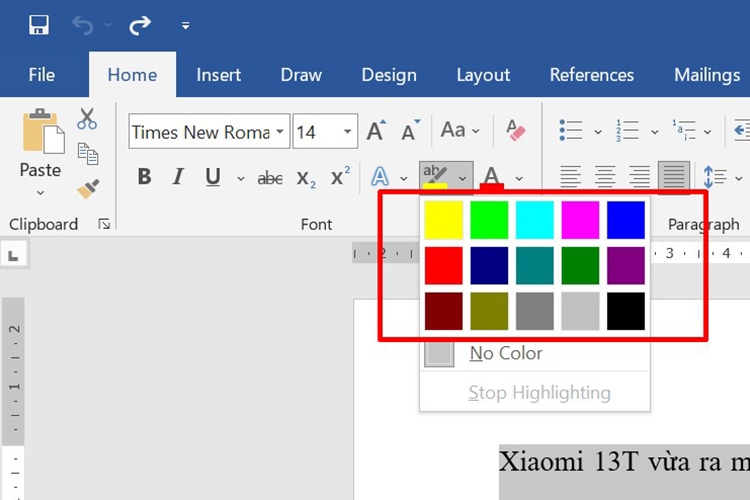This screenshot has height=500, width=750.
Task: Switch to the Layout tab
Action: (x=483, y=75)
